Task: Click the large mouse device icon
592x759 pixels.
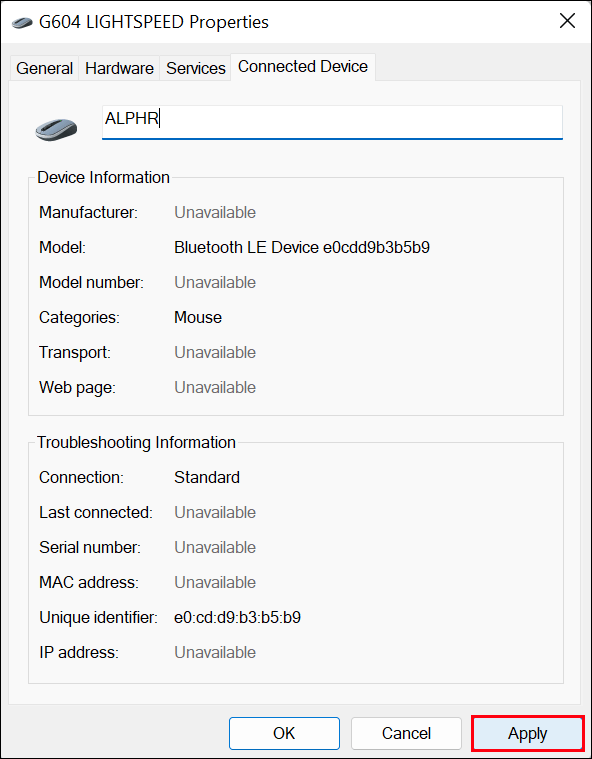Action: (56, 129)
